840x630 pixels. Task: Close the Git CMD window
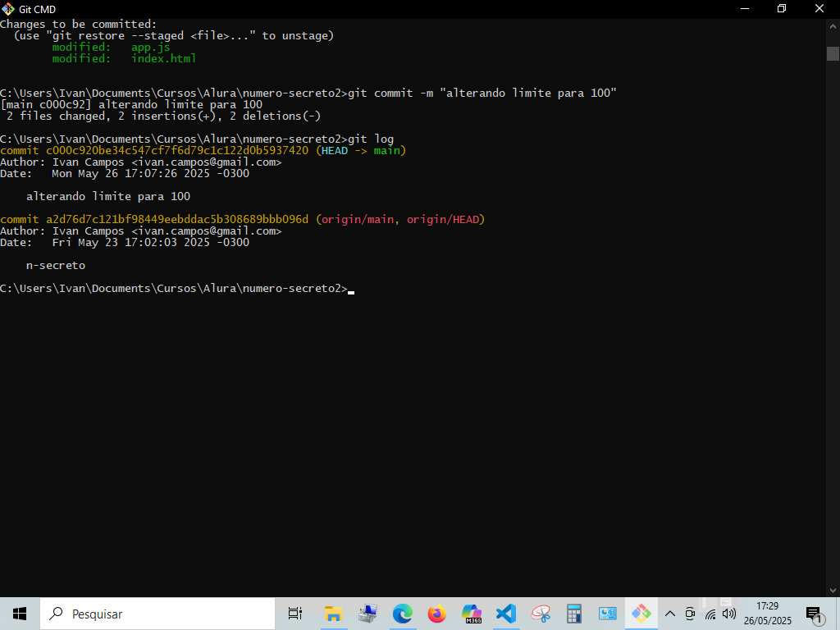[x=819, y=8]
